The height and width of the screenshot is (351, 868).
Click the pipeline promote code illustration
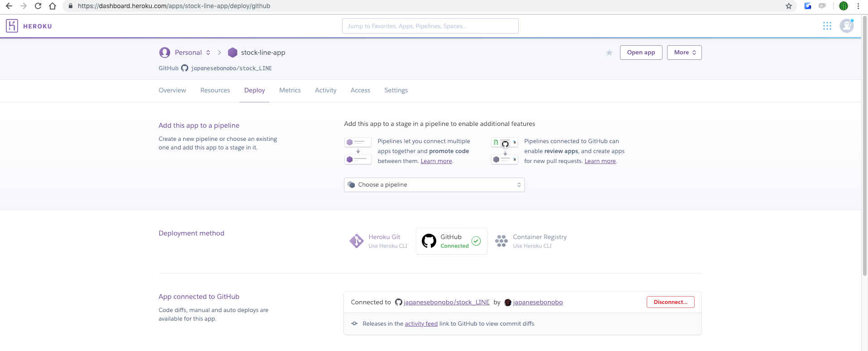358,151
